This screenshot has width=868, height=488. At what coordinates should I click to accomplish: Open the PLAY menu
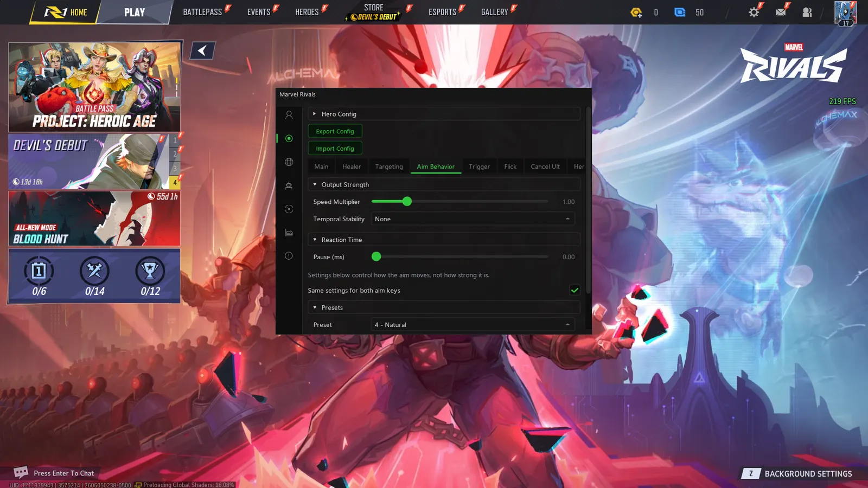click(135, 12)
